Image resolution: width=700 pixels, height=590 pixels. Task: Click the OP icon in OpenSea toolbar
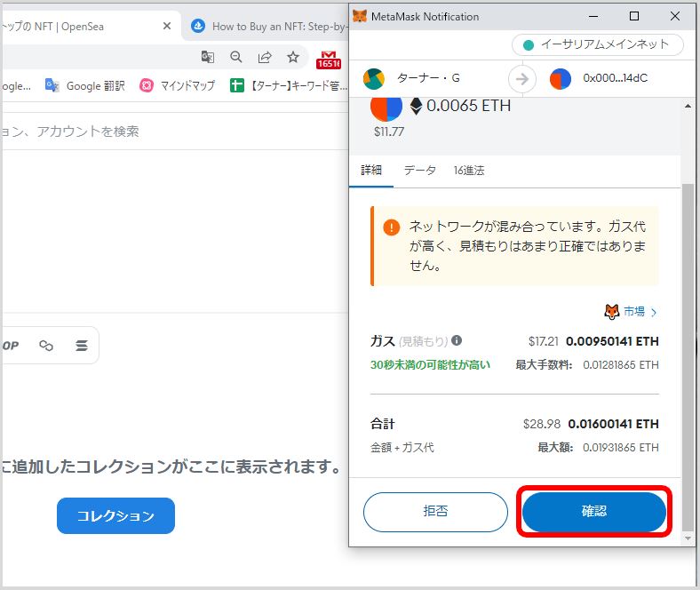10,346
